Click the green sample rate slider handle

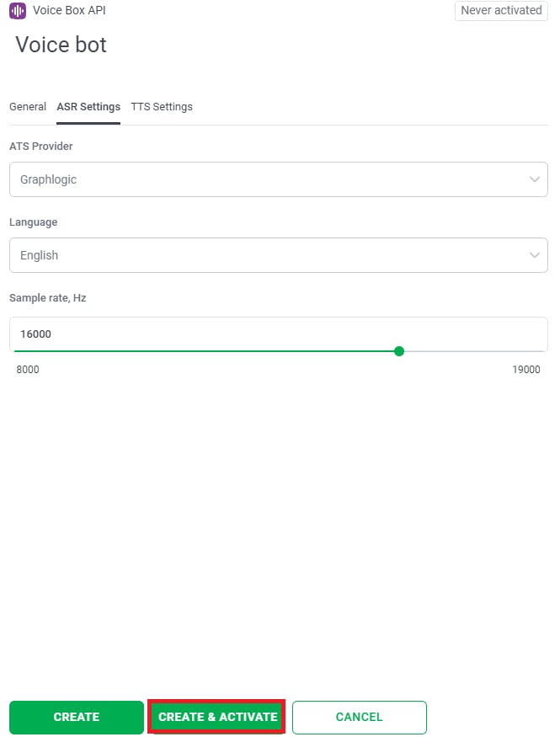399,351
